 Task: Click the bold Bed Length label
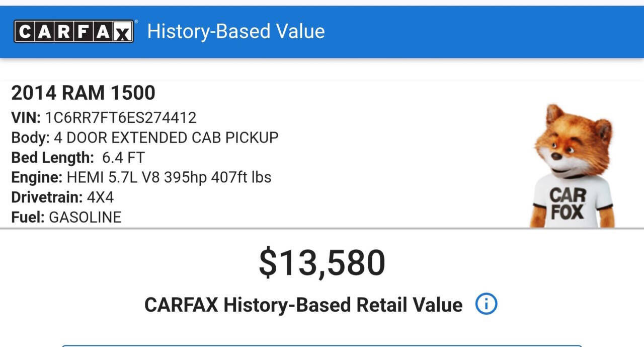click(52, 158)
